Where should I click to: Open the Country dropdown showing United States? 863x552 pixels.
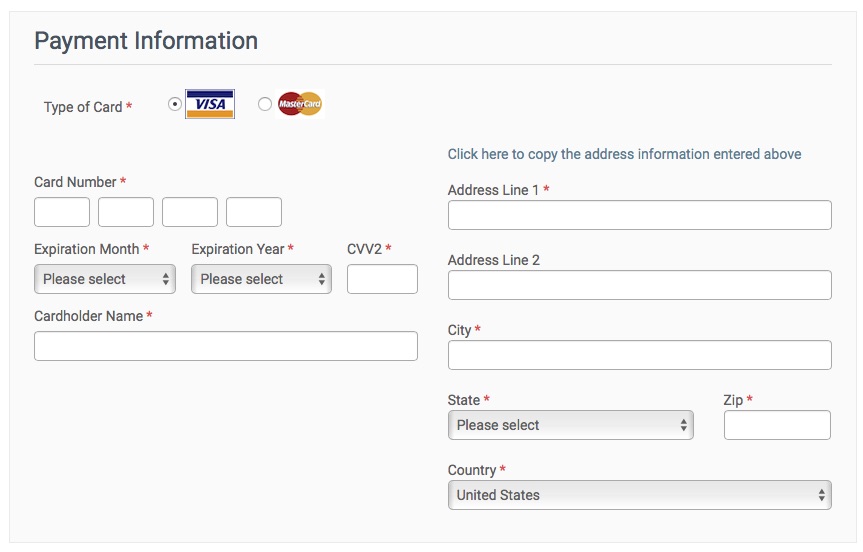640,495
